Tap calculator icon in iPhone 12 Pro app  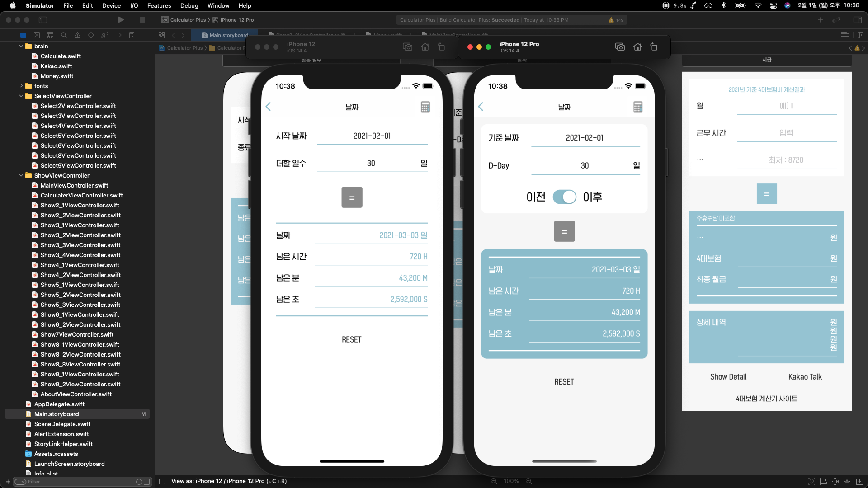(x=638, y=107)
